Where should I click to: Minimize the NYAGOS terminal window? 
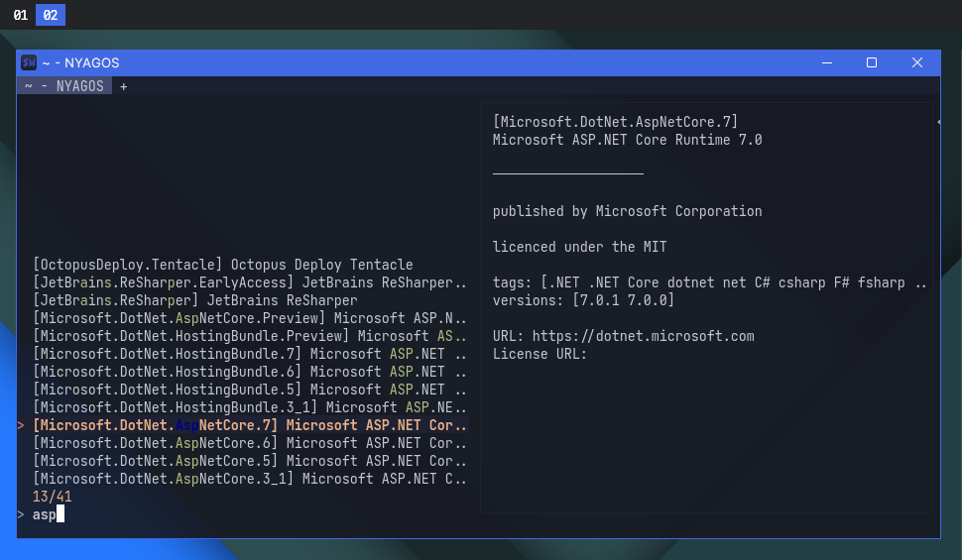tap(826, 62)
